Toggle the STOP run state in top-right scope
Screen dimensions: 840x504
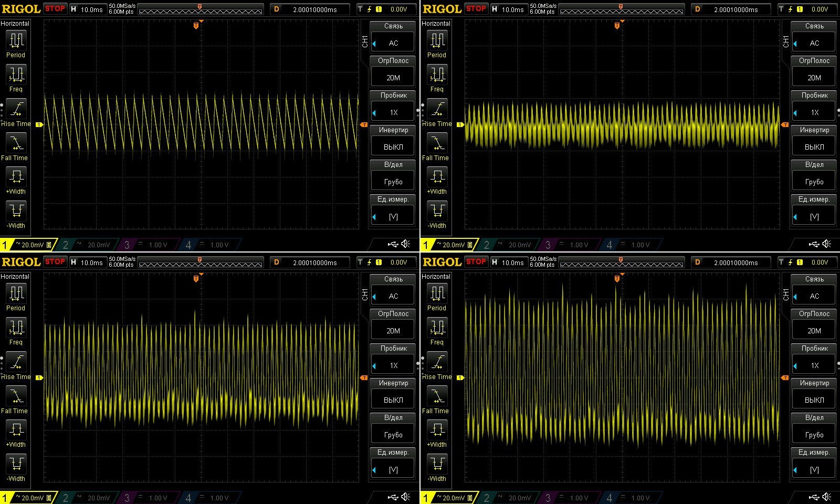pos(476,9)
